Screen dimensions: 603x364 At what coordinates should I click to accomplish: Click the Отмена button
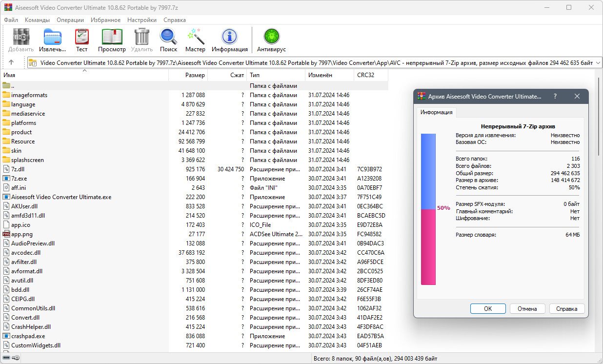coord(527,308)
